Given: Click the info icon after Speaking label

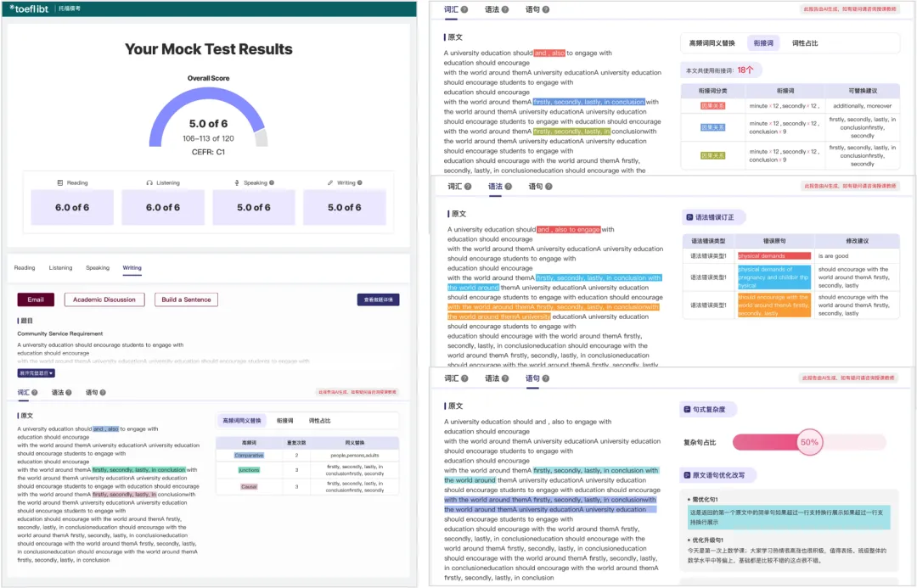Looking at the screenshot, I should pyautogui.click(x=271, y=182).
